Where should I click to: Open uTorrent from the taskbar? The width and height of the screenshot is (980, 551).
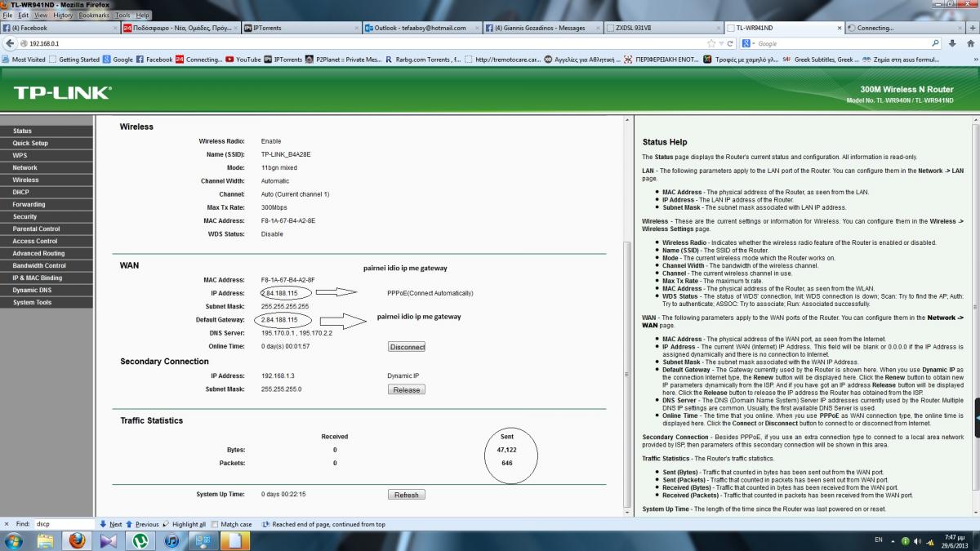pos(140,540)
